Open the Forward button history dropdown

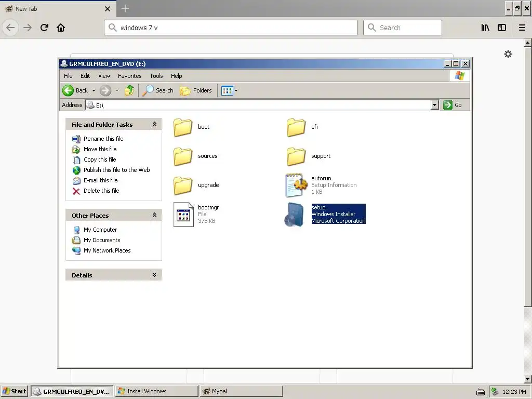tap(117, 90)
